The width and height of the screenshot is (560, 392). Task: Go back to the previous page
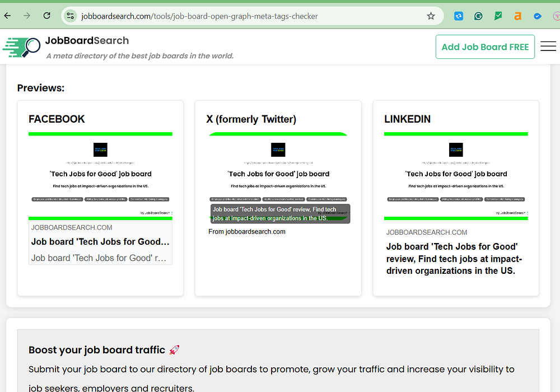point(7,16)
